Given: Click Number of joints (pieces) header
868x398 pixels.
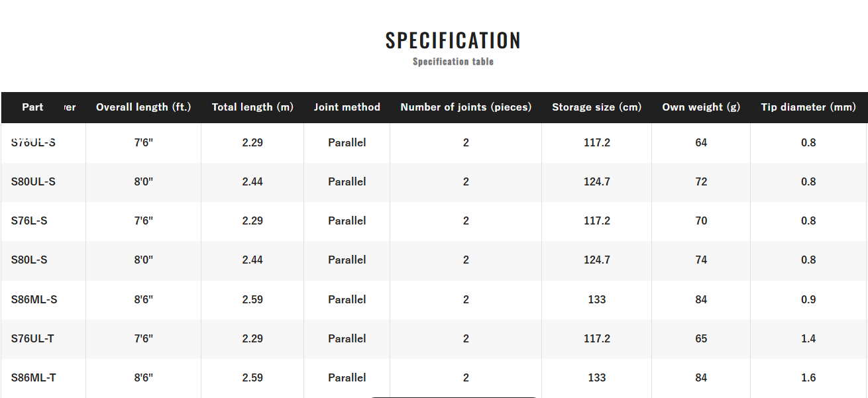Looking at the screenshot, I should point(466,107).
